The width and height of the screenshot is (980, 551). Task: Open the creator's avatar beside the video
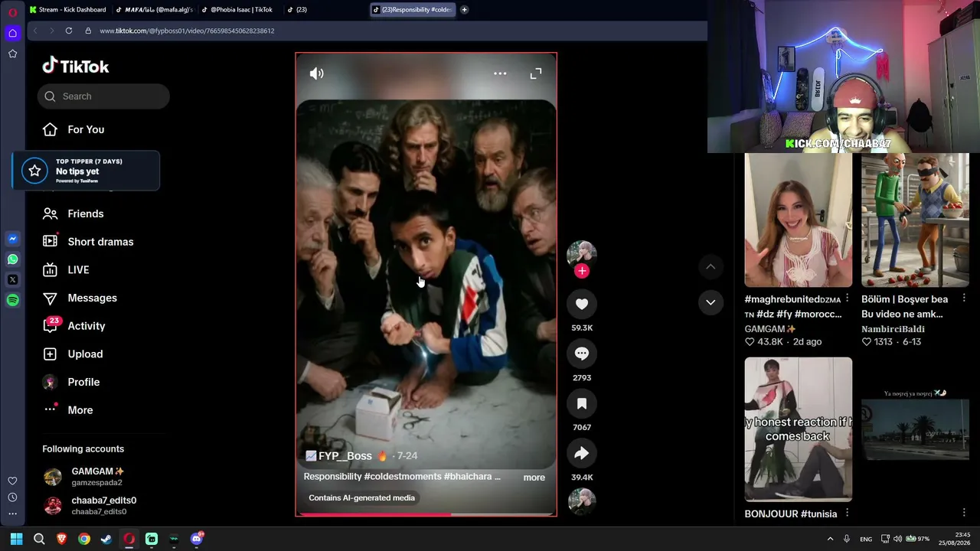[x=582, y=253]
